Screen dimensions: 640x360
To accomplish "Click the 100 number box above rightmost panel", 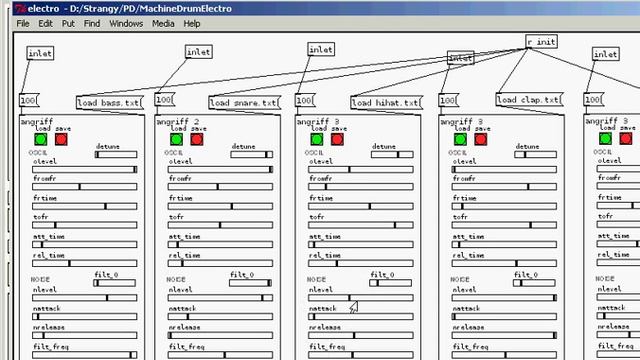I will point(594,100).
